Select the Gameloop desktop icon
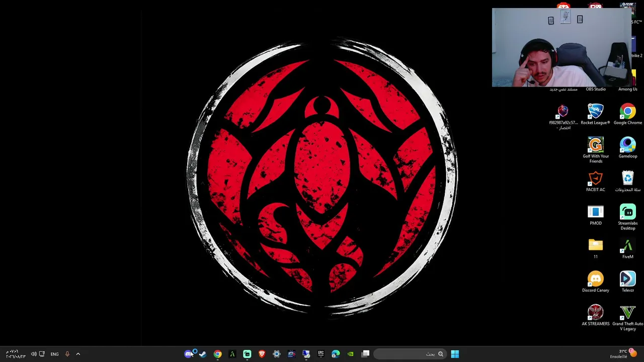The image size is (644, 362). (x=628, y=148)
